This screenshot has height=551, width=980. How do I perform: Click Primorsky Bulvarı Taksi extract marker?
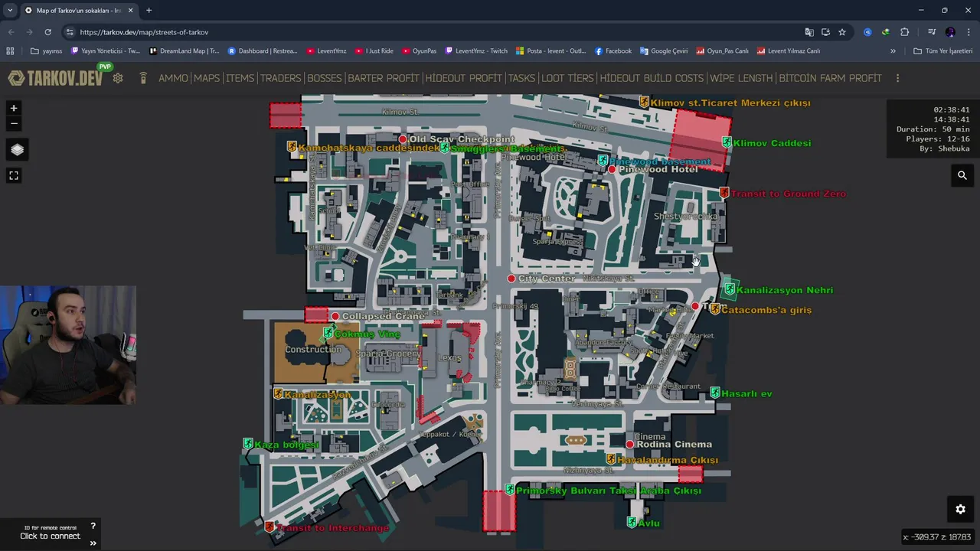tap(509, 491)
